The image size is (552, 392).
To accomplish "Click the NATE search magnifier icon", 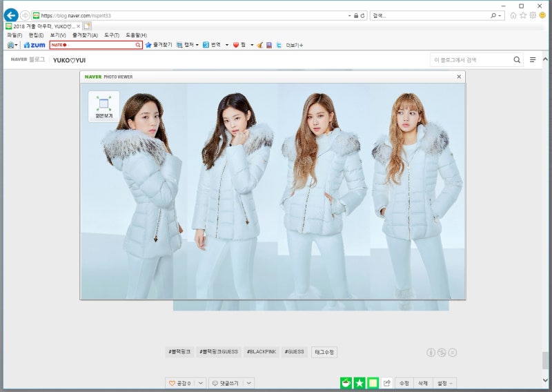I will coord(138,45).
